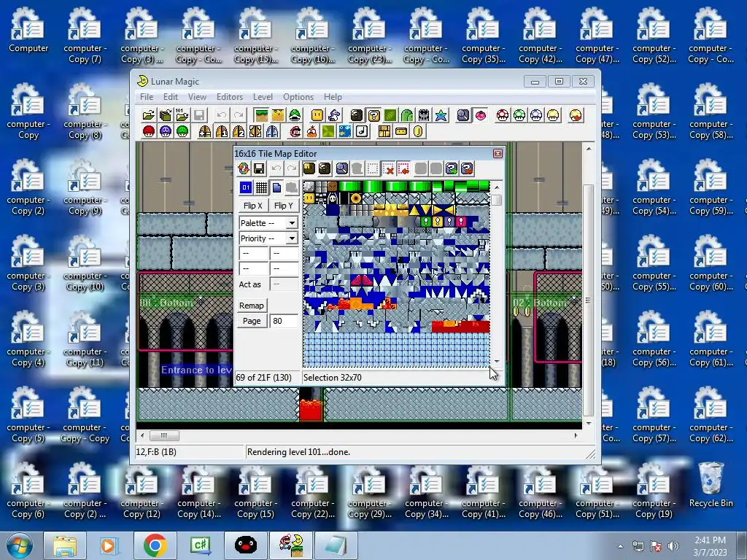Screen dimensions: 747x560
Task: Toggle the ground layer icon in main toolbar
Action: coord(261,115)
